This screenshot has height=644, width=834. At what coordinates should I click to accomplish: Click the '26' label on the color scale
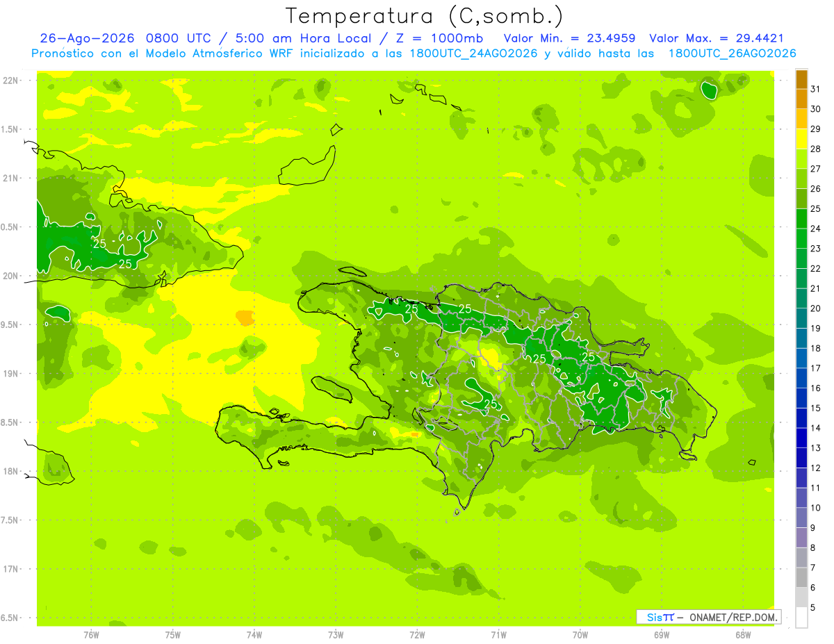(x=816, y=189)
